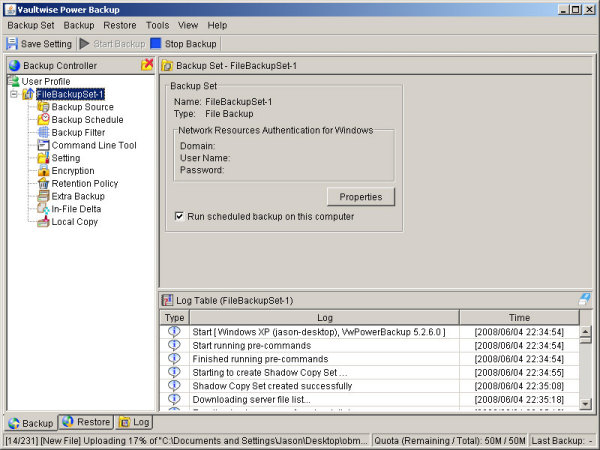This screenshot has width=600, height=450.
Task: Click the FileBackupSet-1 folder icon
Action: (28, 94)
